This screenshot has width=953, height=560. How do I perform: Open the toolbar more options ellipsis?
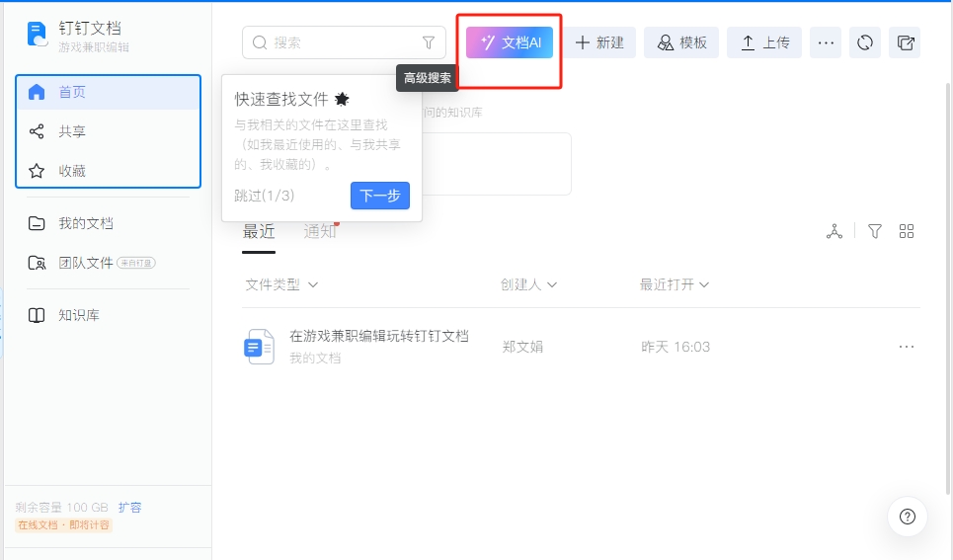(x=826, y=42)
